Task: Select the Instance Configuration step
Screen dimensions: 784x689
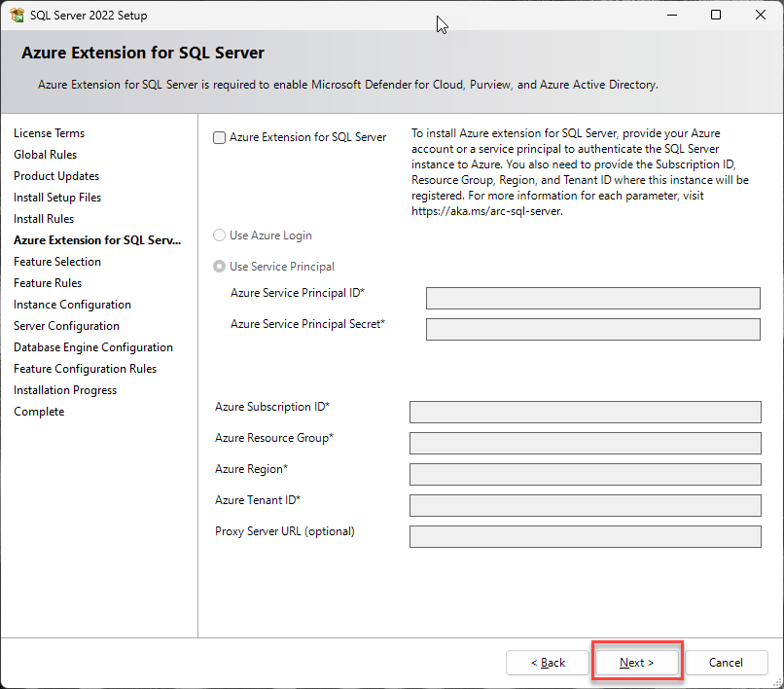Action: 72,305
